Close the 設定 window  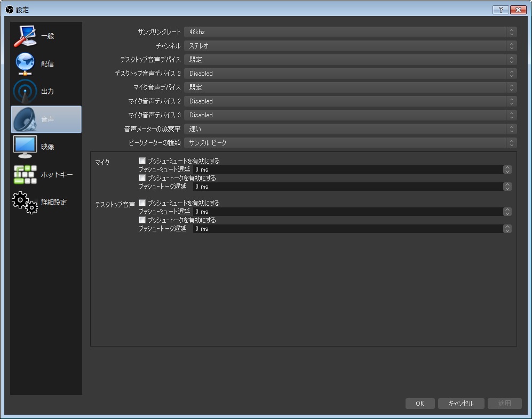coord(518,10)
